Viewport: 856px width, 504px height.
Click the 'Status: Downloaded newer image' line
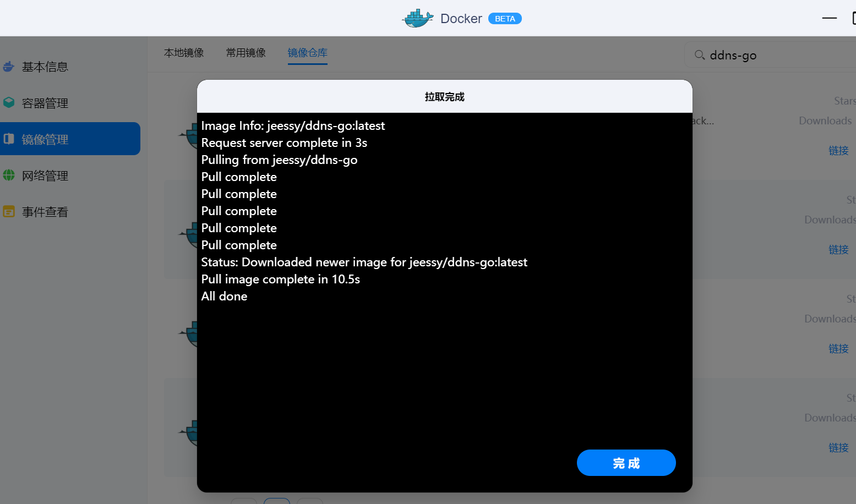pos(364,262)
